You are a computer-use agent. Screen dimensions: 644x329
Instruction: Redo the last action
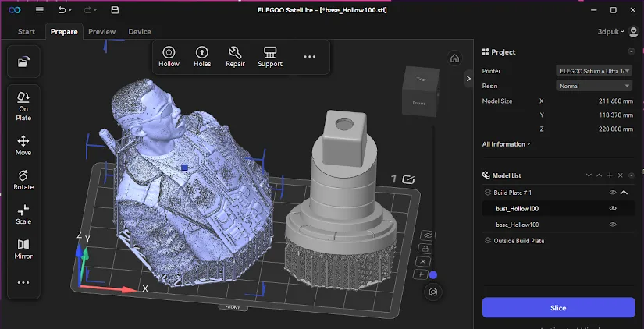click(x=89, y=10)
